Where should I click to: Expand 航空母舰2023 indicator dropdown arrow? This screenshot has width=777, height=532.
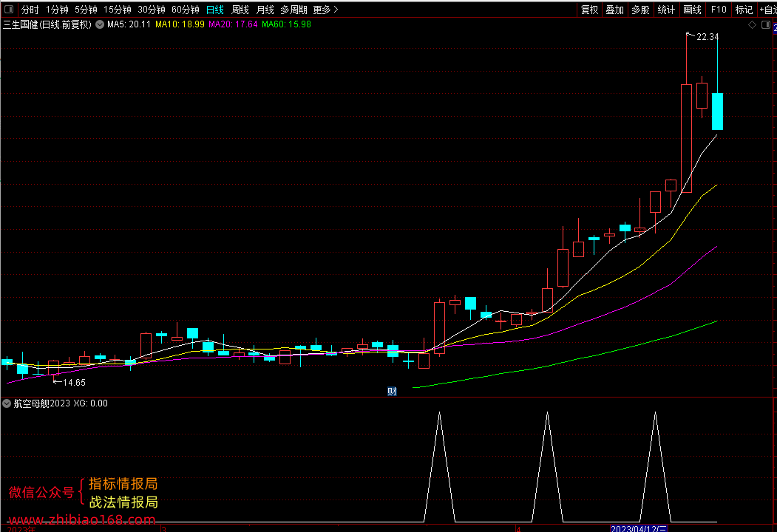coord(7,403)
